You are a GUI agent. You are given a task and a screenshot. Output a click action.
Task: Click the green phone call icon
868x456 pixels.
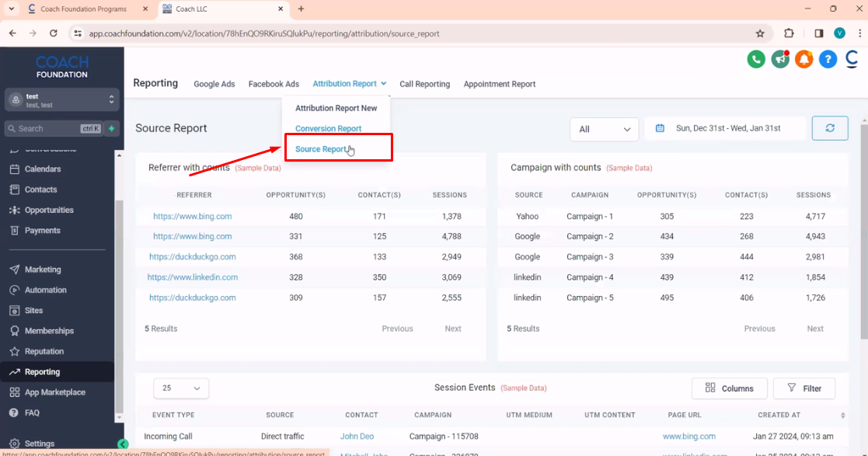coord(756,60)
